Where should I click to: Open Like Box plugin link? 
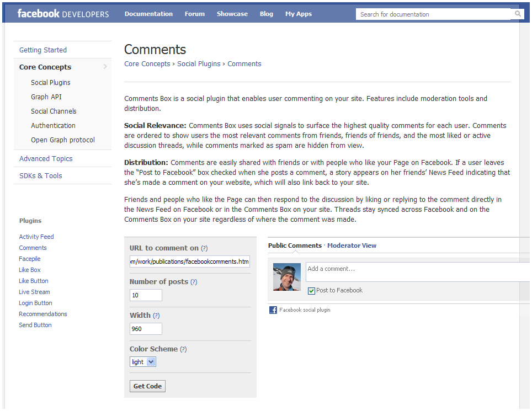click(29, 270)
